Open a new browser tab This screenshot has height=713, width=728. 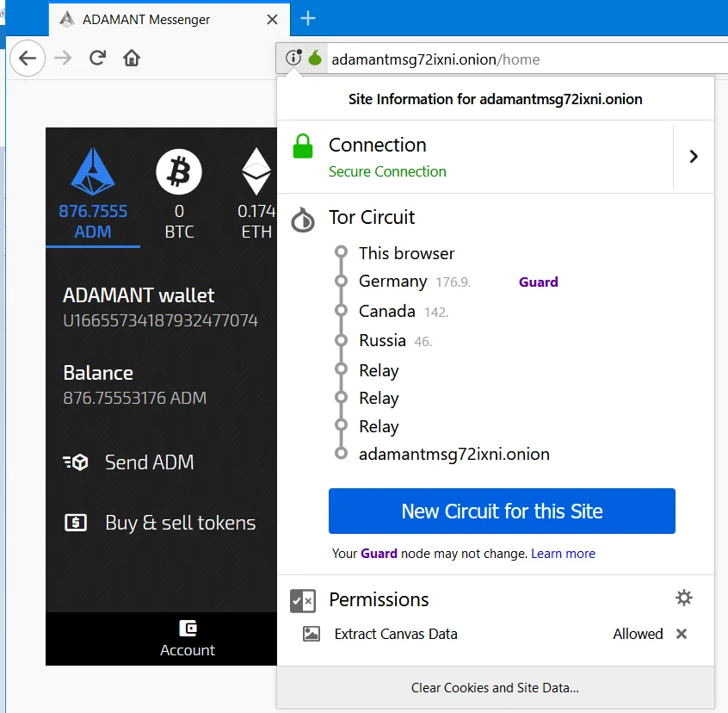(308, 19)
